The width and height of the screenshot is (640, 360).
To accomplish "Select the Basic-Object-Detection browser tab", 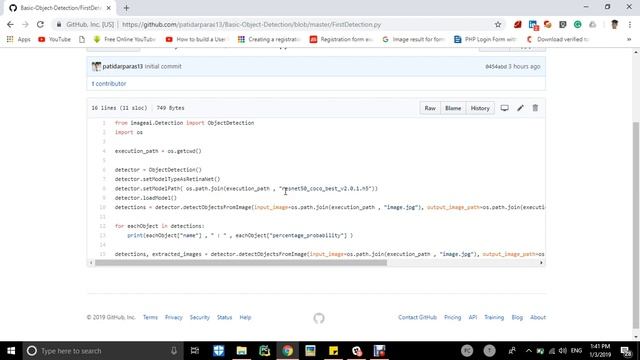I will click(x=60, y=8).
